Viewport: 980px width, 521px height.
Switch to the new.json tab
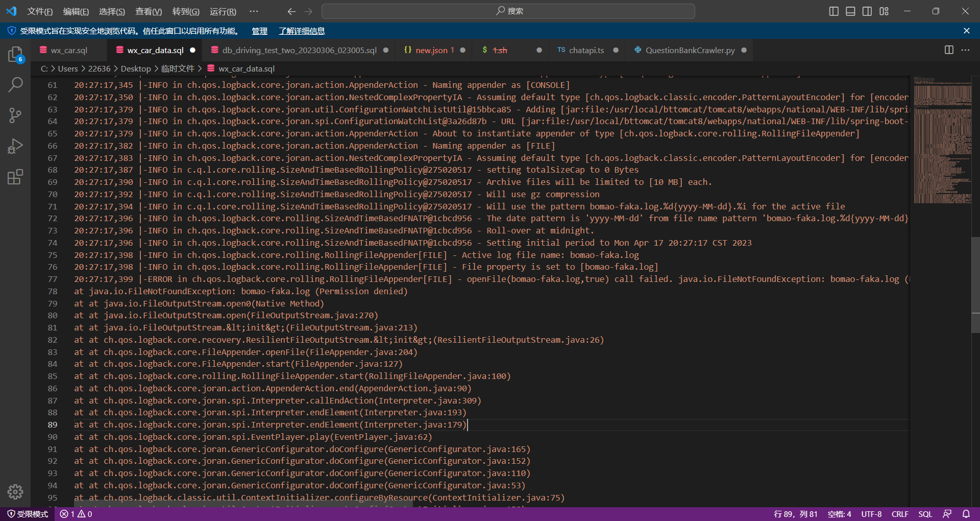coord(431,50)
